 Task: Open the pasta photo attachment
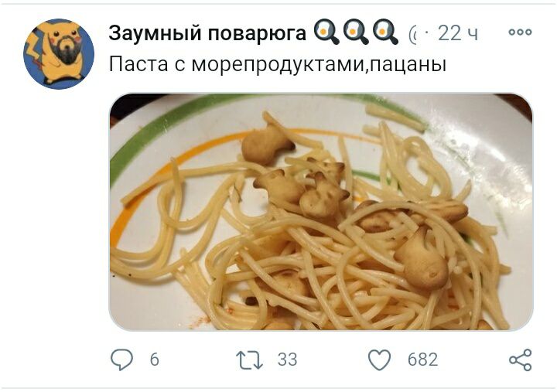[x=321, y=212]
